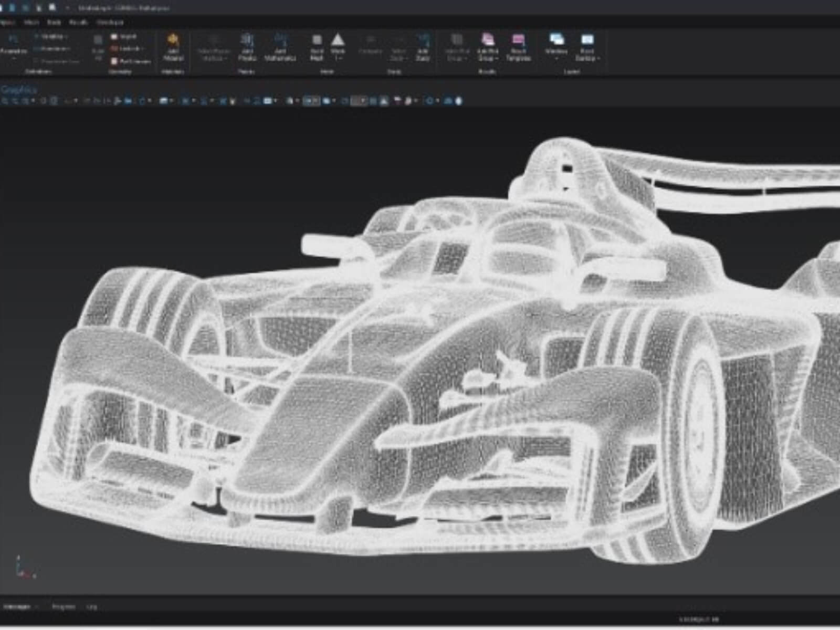Select the Messages tab at bottom

[x=17, y=606]
